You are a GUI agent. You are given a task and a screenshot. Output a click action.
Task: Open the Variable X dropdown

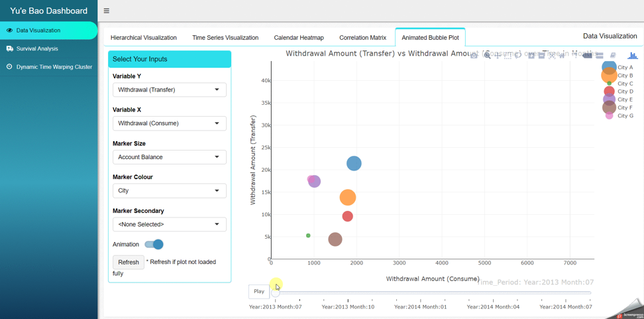coord(169,123)
